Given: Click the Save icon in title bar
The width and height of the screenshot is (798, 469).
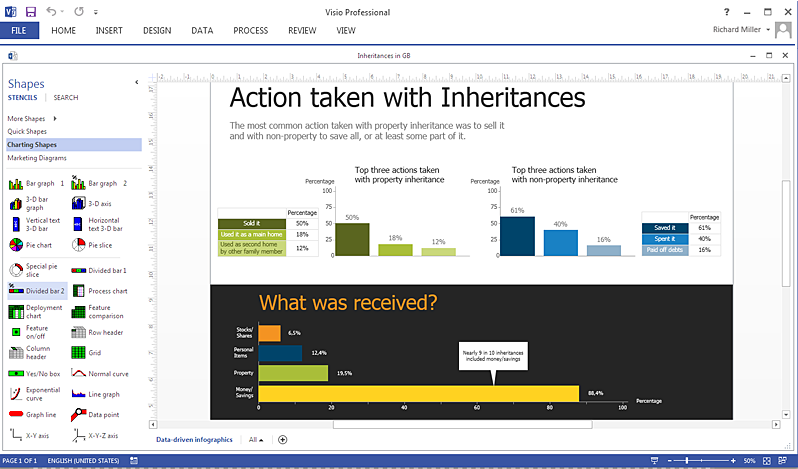Looking at the screenshot, I should tap(31, 12).
